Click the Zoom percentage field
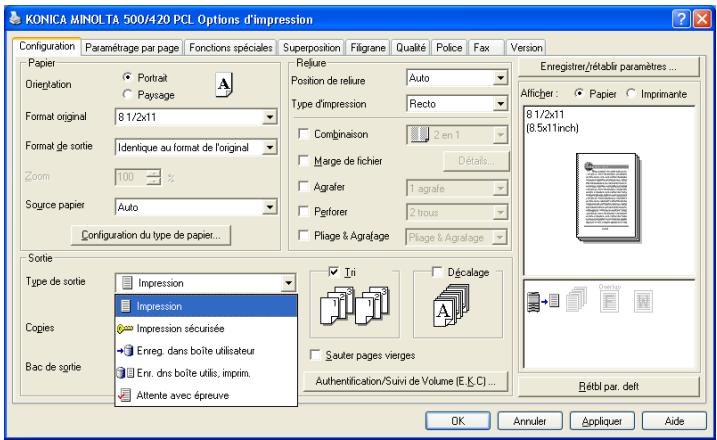Screen dimensions: 717x440 tap(131, 177)
